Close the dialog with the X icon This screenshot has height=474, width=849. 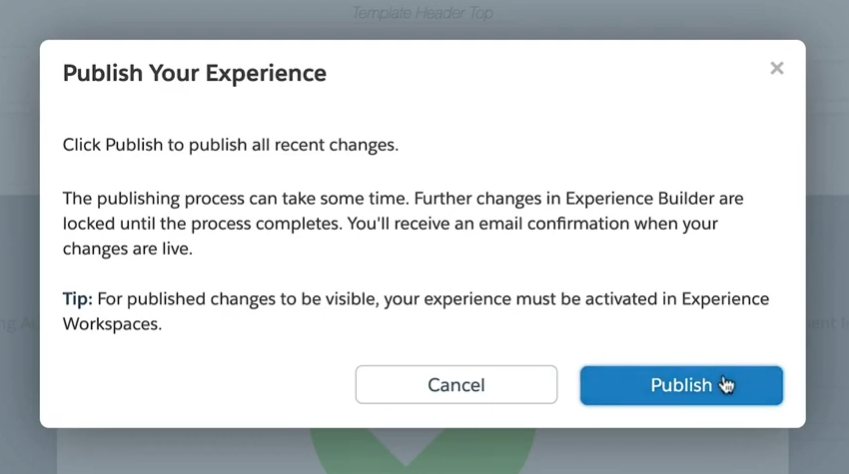pyautogui.click(x=777, y=68)
